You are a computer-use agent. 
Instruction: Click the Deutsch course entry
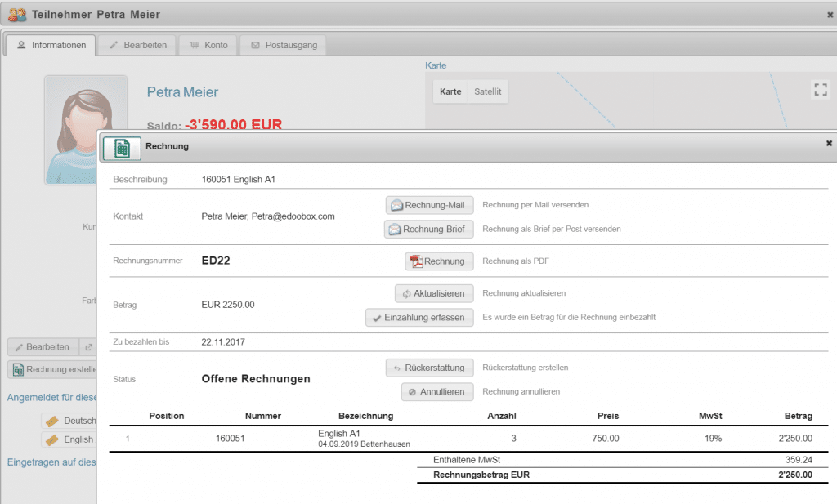(x=69, y=421)
